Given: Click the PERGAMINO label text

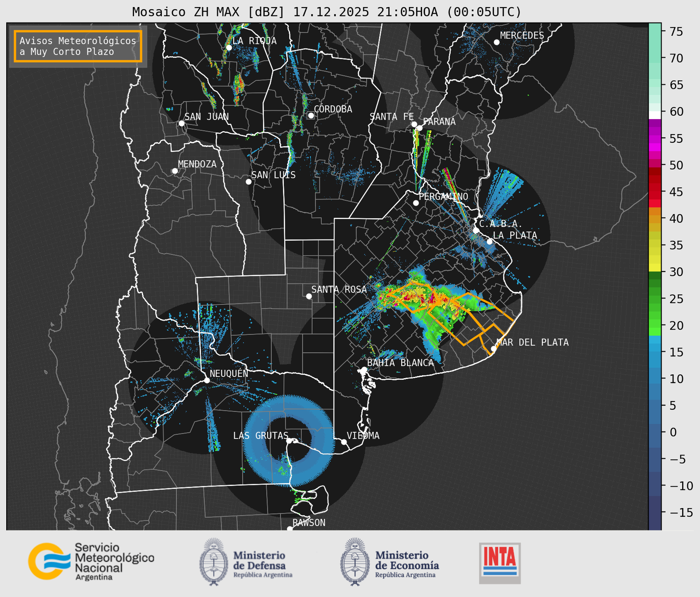Looking at the screenshot, I should [444, 196].
